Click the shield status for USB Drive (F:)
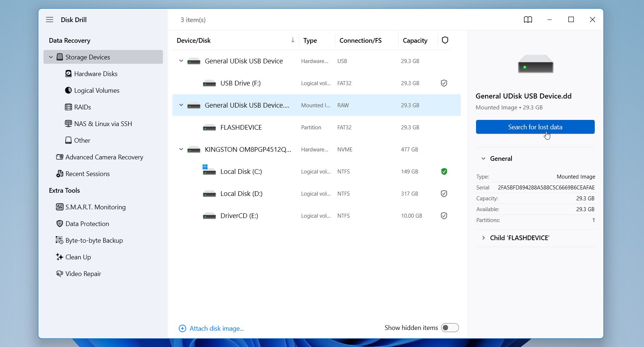 point(444,83)
